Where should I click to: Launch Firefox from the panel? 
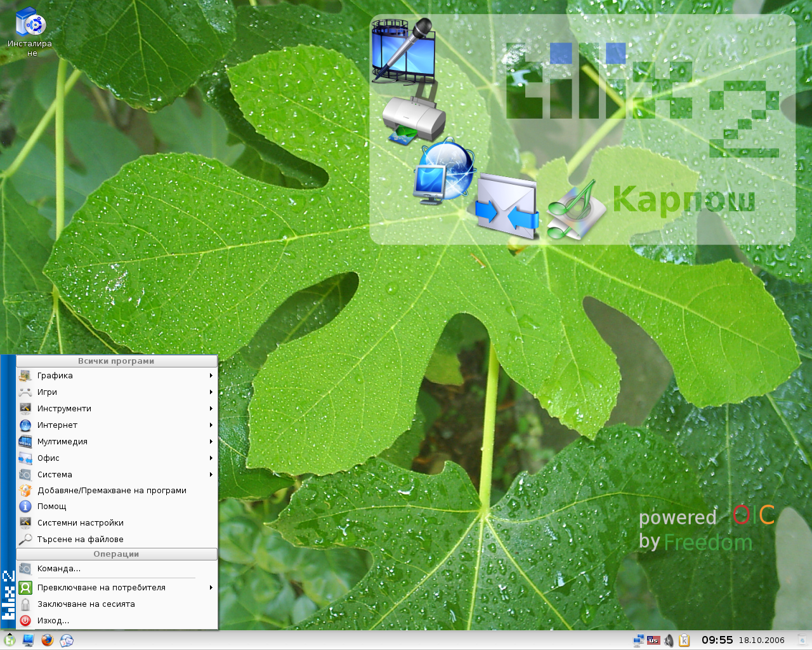(x=47, y=640)
